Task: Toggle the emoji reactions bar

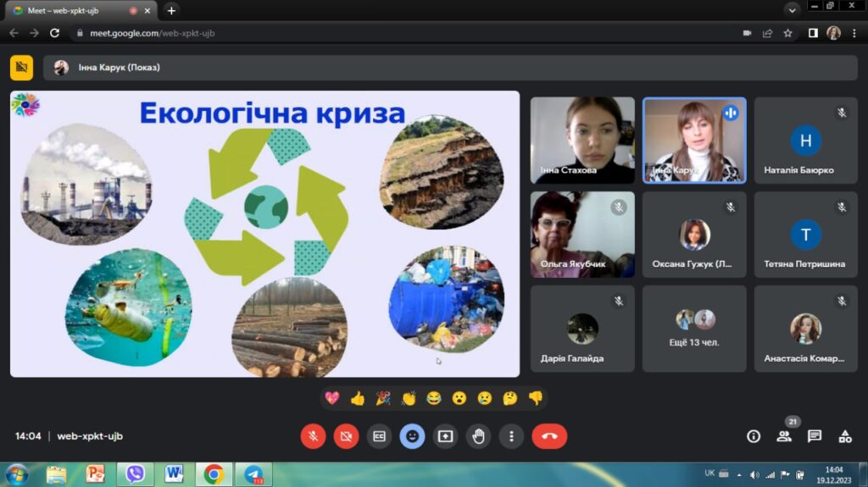Action: [x=412, y=436]
